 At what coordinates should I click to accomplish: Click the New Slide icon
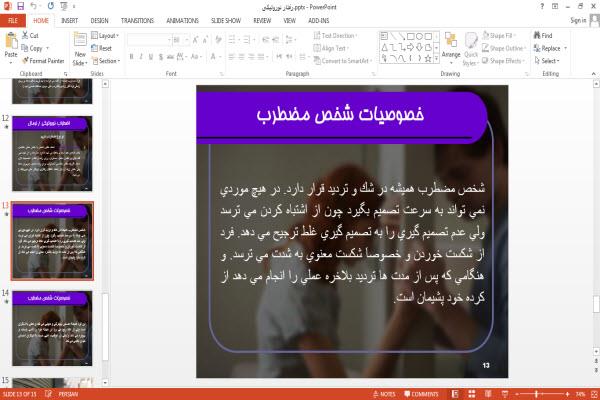pyautogui.click(x=80, y=39)
